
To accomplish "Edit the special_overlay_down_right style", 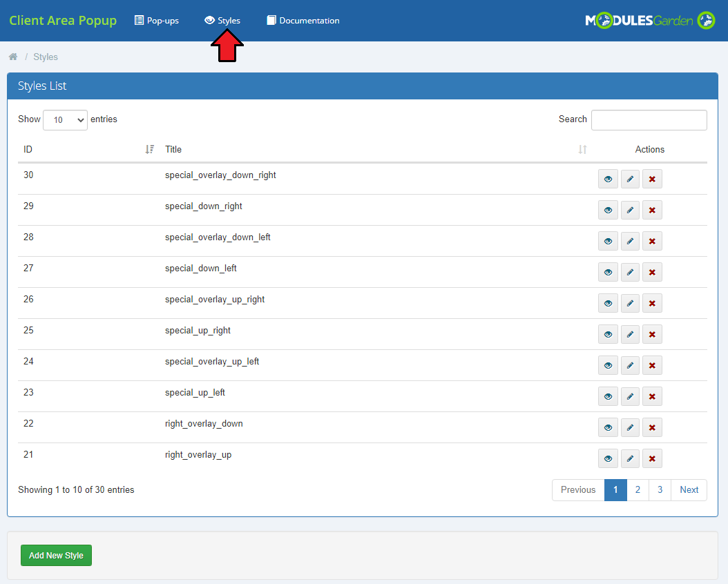I will [630, 179].
